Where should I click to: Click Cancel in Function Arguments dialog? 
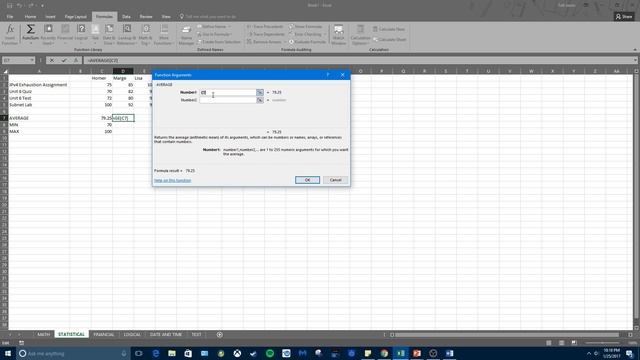click(336, 180)
